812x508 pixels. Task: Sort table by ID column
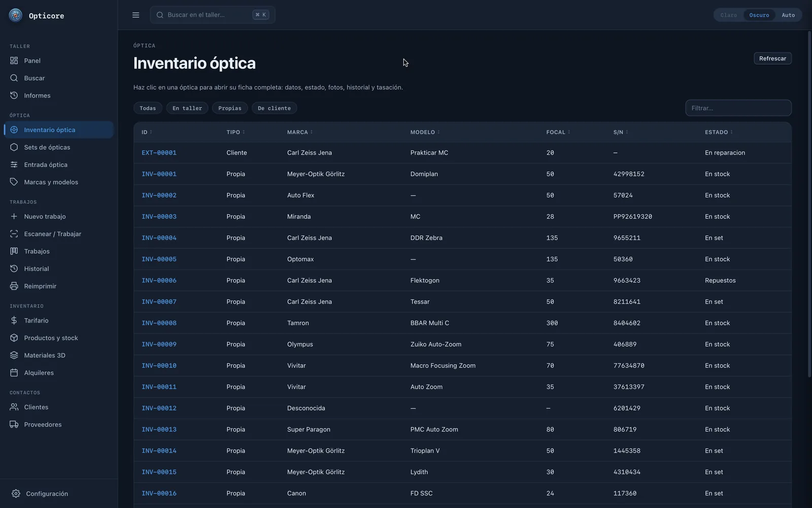pyautogui.click(x=147, y=132)
